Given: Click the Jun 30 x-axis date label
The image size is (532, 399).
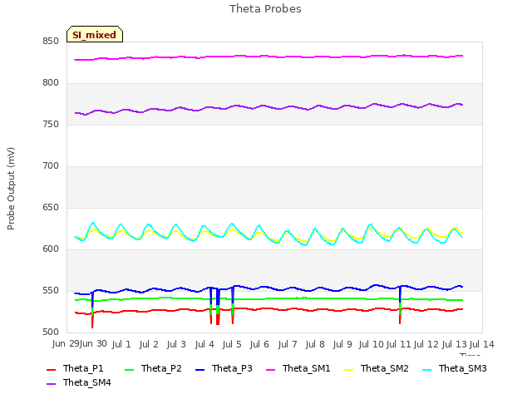Looking at the screenshot, I should (93, 343).
